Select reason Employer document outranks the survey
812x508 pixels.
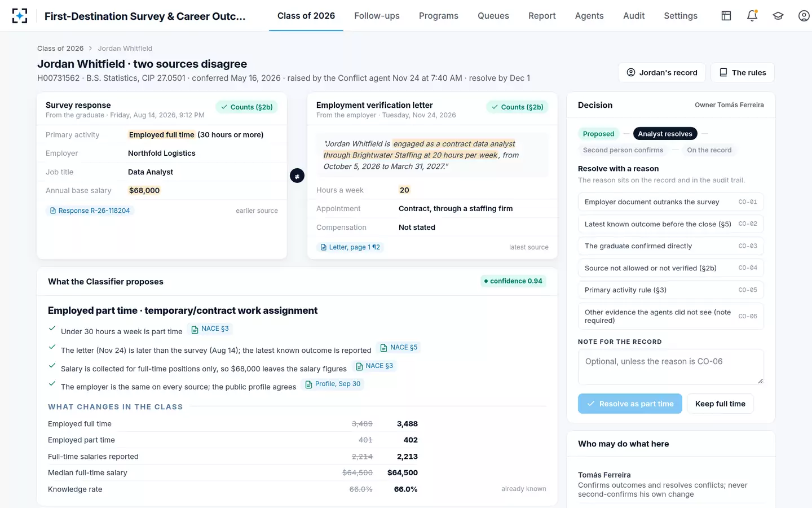click(671, 202)
